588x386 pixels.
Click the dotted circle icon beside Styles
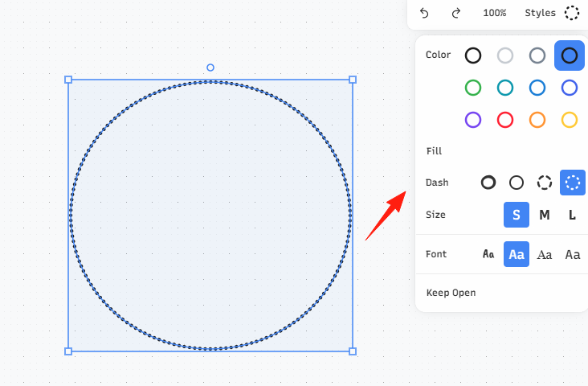(571, 13)
